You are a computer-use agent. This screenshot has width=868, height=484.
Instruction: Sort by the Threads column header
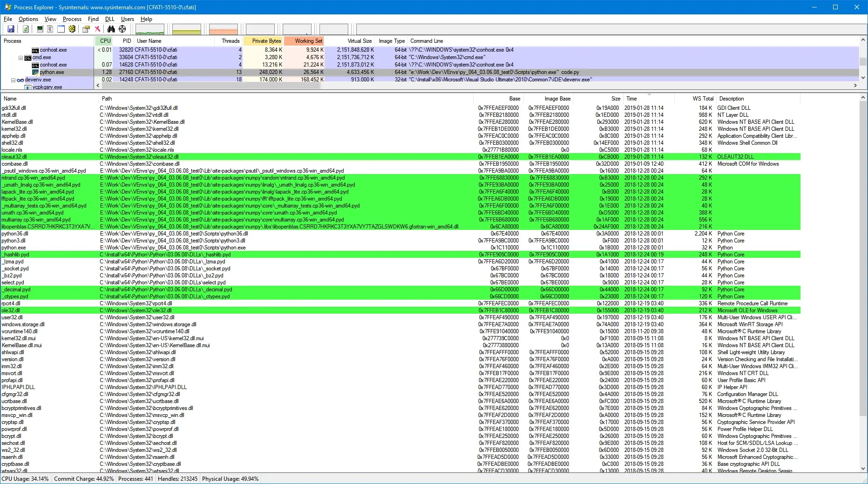[x=229, y=41]
